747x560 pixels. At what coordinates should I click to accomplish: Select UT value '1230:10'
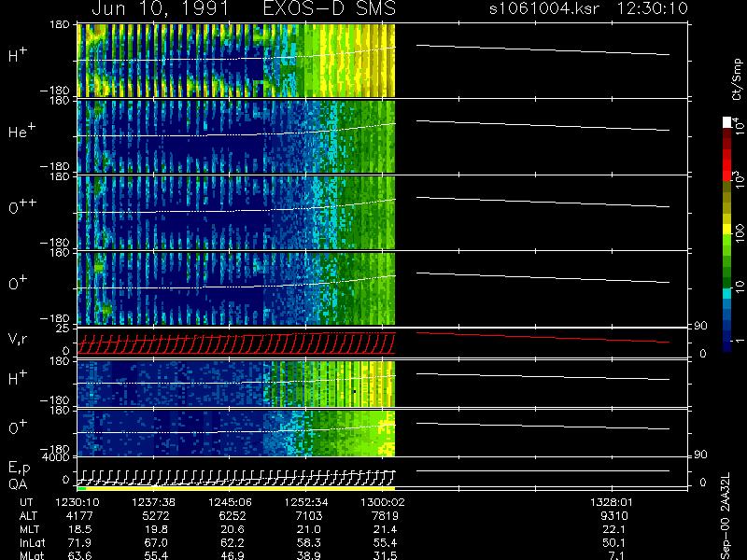78,502
